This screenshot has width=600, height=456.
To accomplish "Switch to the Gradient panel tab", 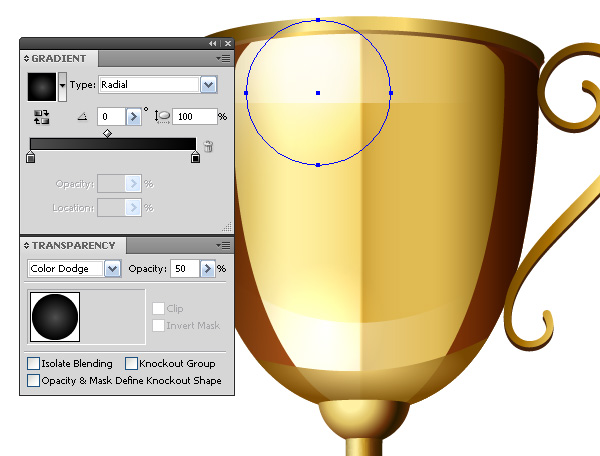I will pos(59,59).
